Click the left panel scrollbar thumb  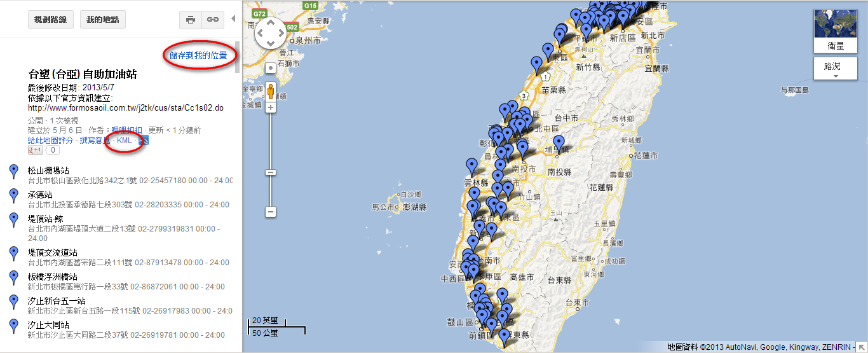coord(238,58)
